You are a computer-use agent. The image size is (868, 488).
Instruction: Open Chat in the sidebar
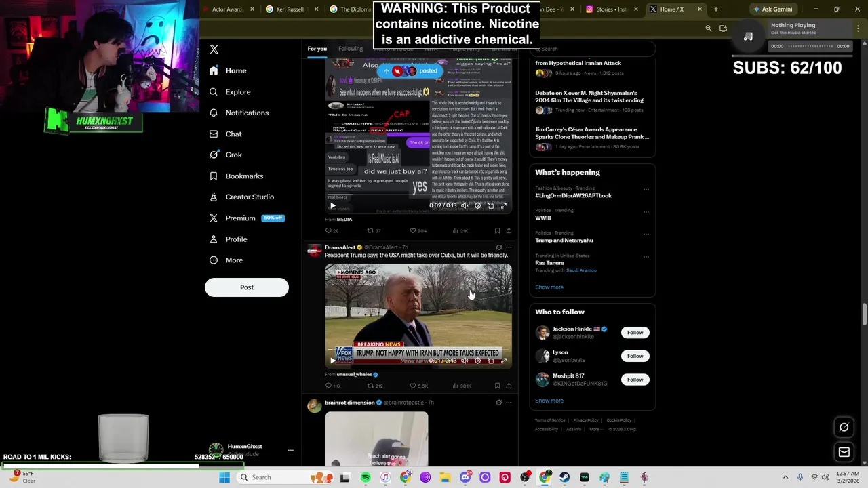[x=225, y=134]
